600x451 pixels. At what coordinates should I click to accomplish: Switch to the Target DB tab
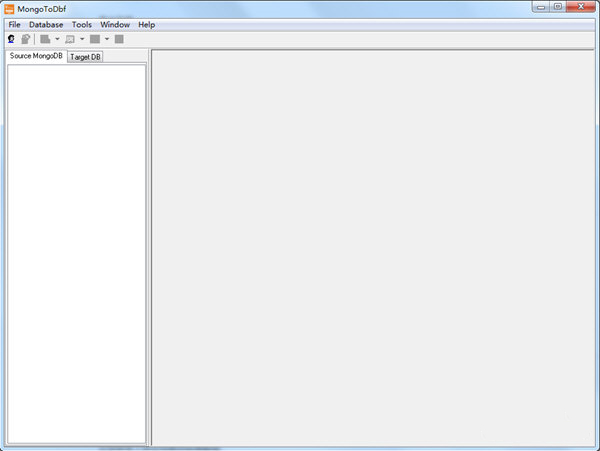[x=85, y=57]
